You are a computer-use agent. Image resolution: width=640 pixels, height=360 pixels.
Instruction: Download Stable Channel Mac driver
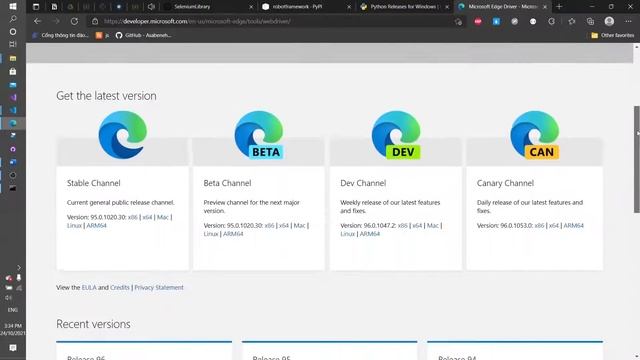pyautogui.click(x=162, y=217)
